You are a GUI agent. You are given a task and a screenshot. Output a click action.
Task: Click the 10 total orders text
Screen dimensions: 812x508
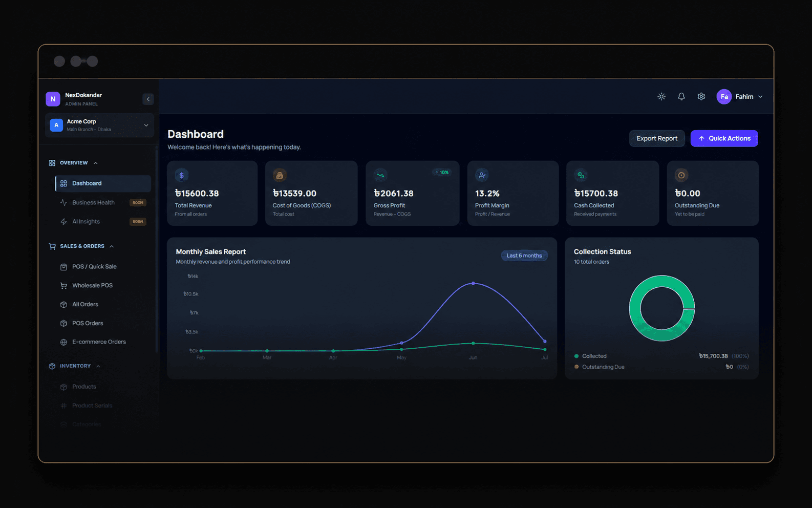tap(591, 262)
